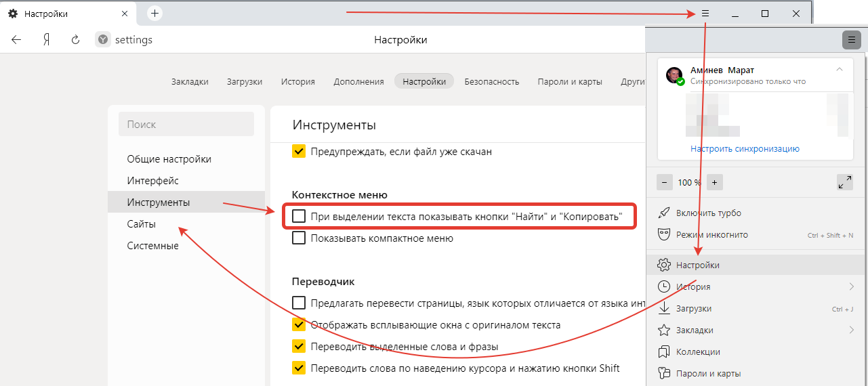
Task: Enable Показывать компактное меню checkbox
Action: point(299,238)
